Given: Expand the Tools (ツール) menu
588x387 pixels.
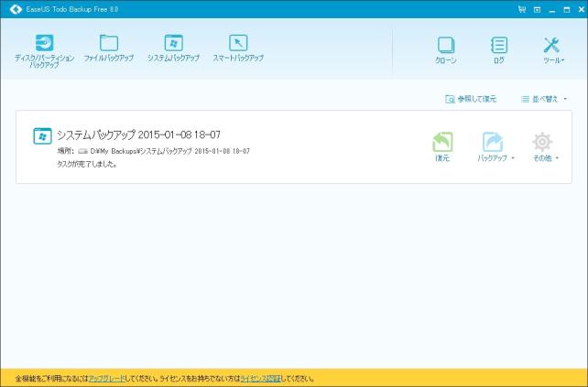Looking at the screenshot, I should [552, 50].
